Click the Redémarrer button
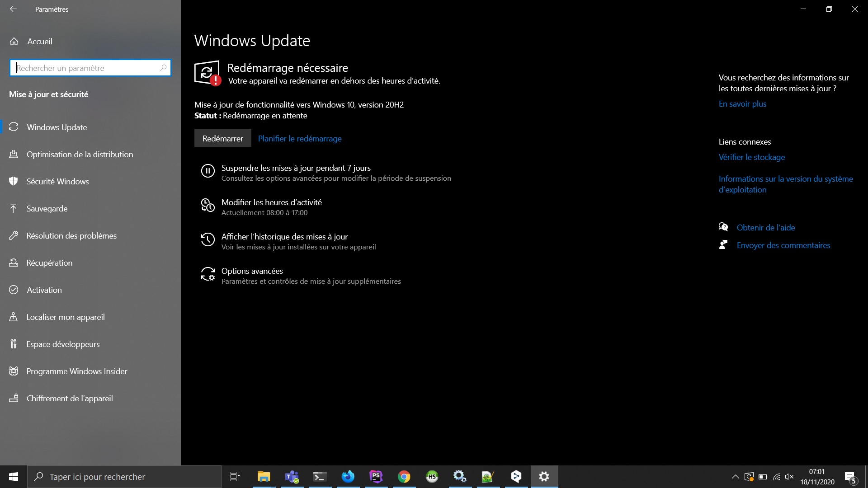The width and height of the screenshot is (868, 488). (x=222, y=138)
